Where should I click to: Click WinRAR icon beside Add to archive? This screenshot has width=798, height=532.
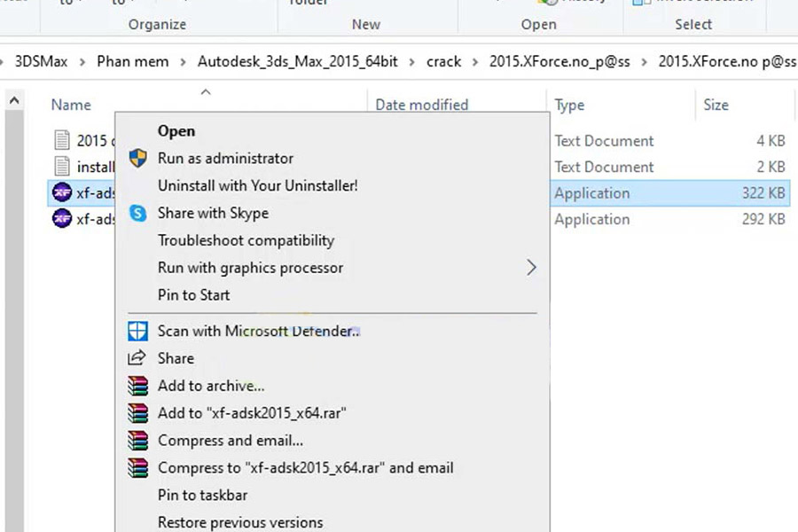[138, 386]
